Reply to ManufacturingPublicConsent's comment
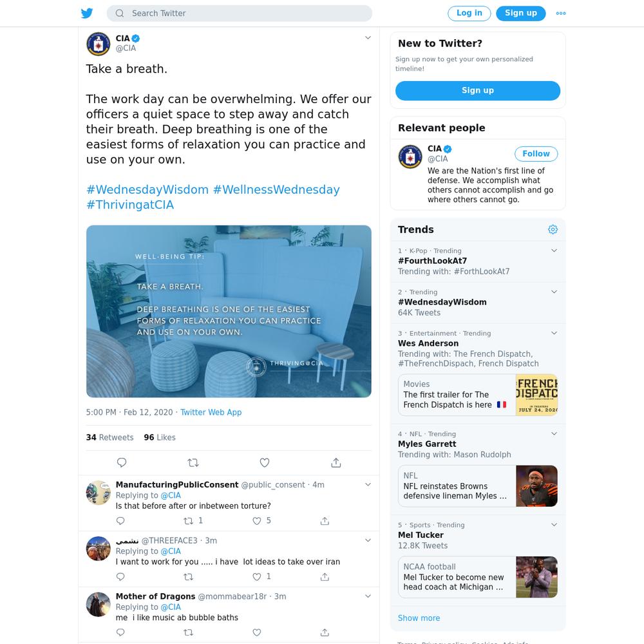The image size is (644, 644). pos(120,521)
